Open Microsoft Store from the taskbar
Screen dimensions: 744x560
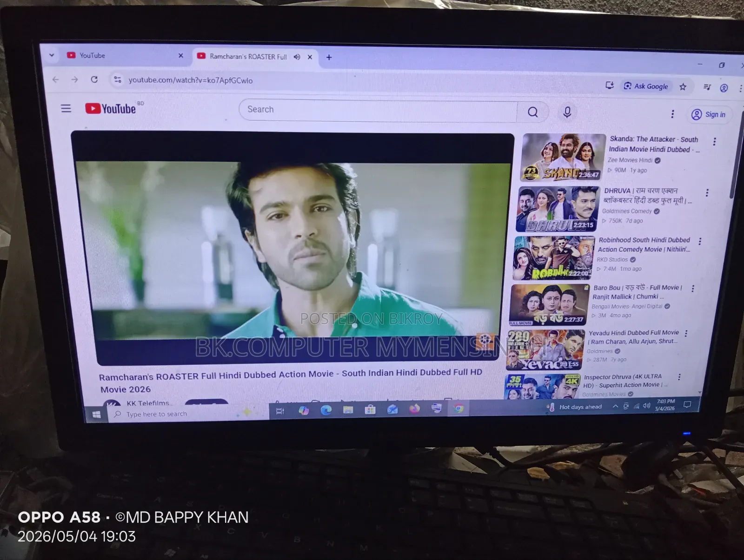[x=370, y=409]
